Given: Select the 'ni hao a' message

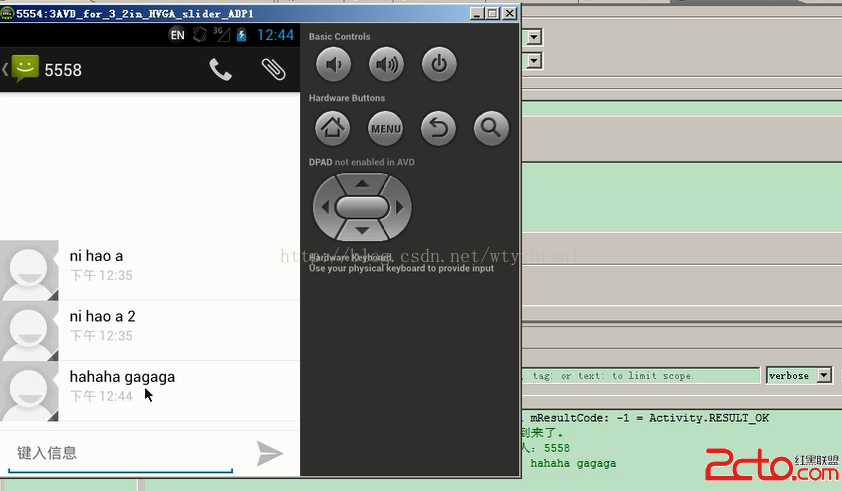Looking at the screenshot, I should (96, 256).
